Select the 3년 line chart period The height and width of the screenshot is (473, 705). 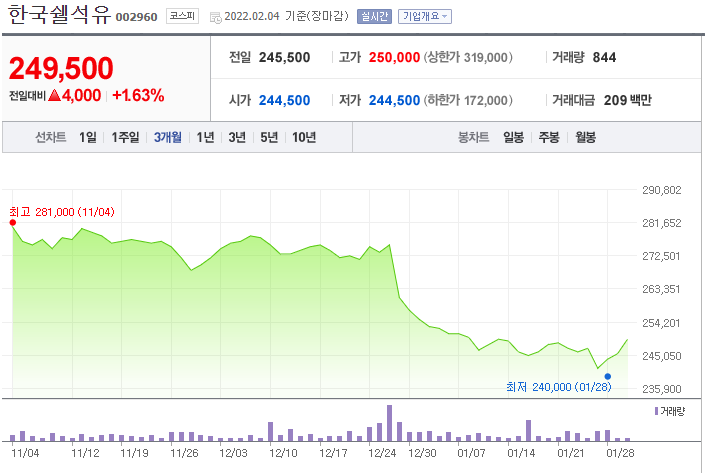[237, 137]
